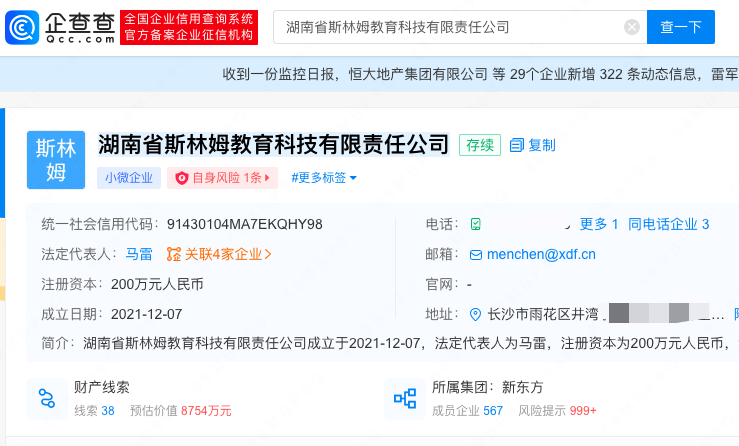Click the Qcc.com logo icon

[22, 27]
